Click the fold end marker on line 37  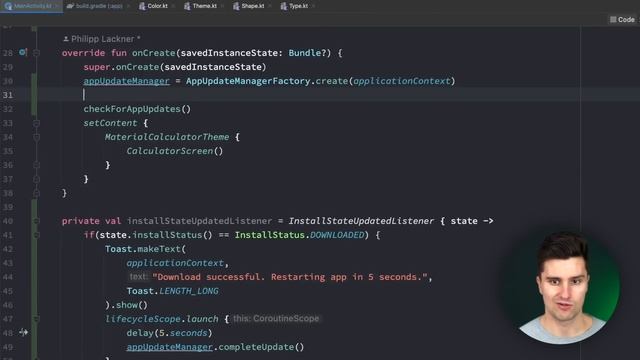[x=36, y=179]
